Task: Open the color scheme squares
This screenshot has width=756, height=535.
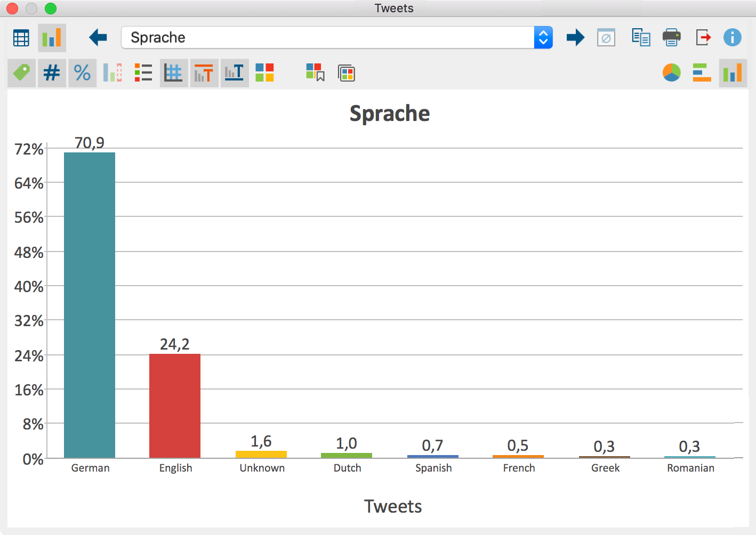Action: click(x=264, y=72)
